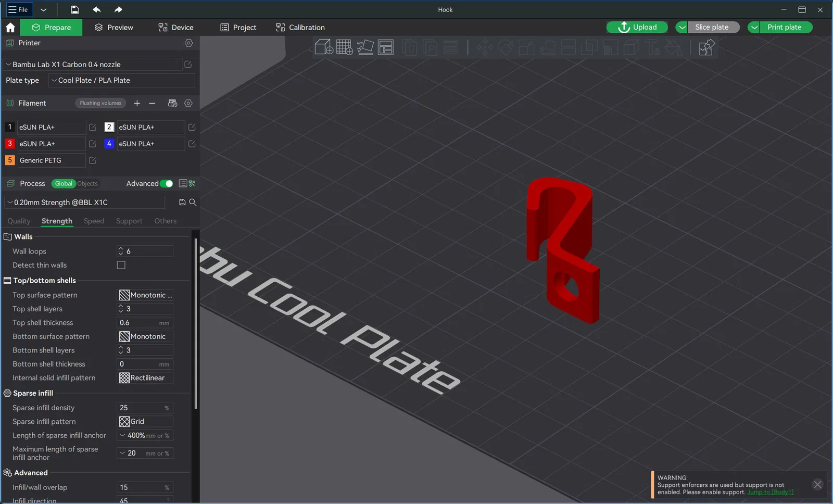Screen dimensions: 833x504
Task: Click the Assembly view toolbar icon
Action: (x=706, y=47)
